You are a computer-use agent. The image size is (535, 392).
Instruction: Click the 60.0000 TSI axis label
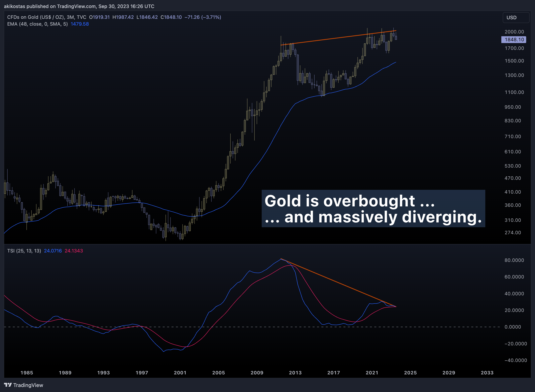click(x=514, y=277)
